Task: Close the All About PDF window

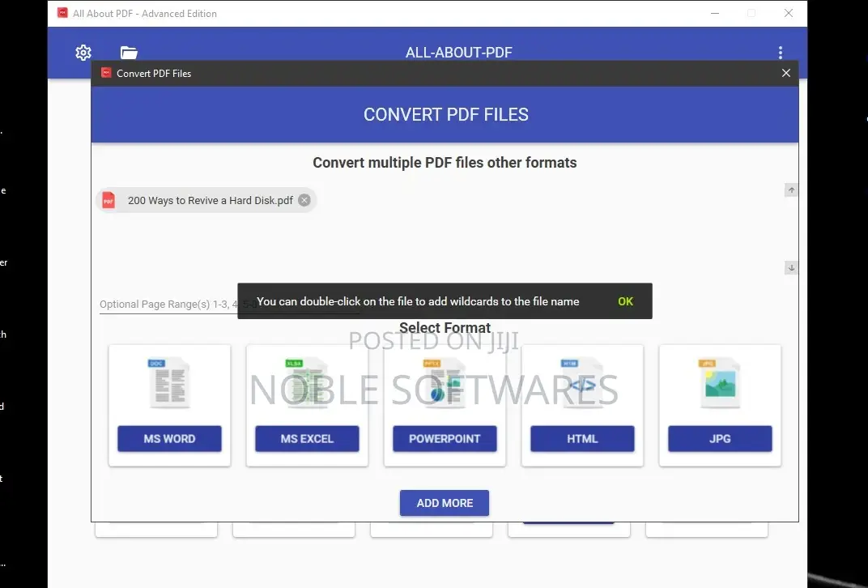Action: pyautogui.click(x=789, y=13)
